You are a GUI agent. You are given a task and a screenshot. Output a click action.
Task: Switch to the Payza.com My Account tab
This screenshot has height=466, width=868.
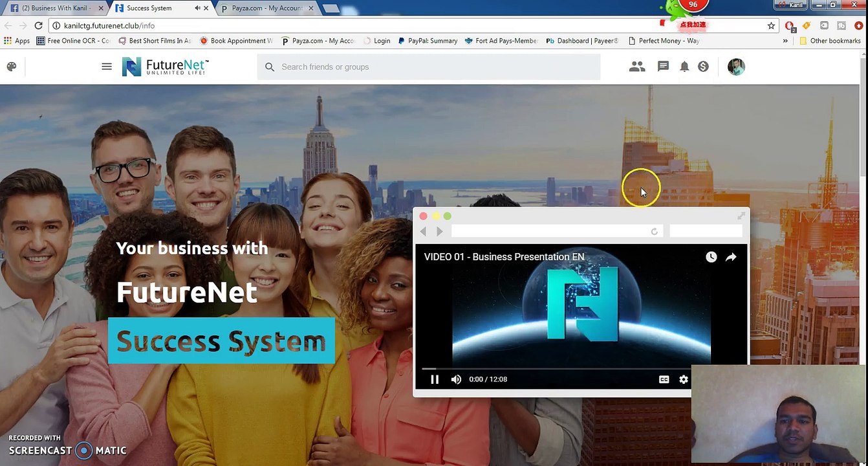tap(266, 8)
